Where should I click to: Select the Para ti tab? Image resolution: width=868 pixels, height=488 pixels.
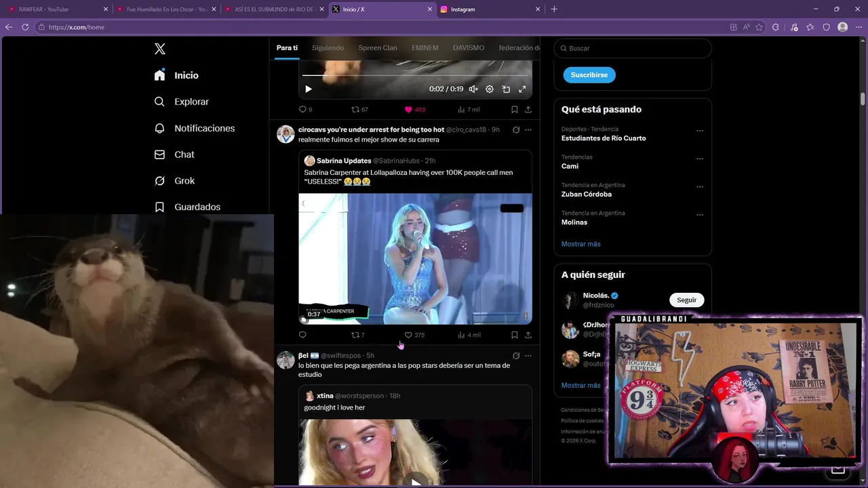coord(287,48)
